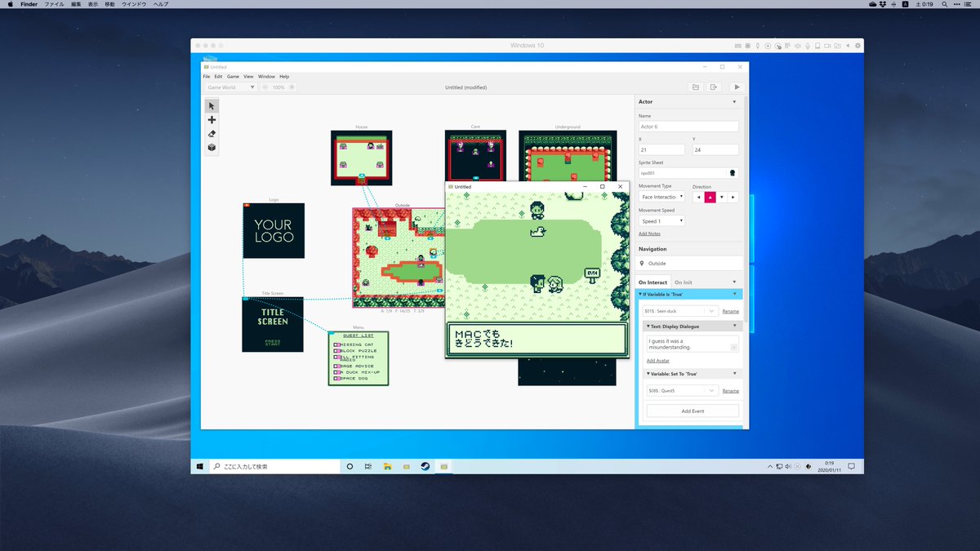The width and height of the screenshot is (980, 551).
Task: Open Cortana circle on taskbar
Action: coord(350,466)
